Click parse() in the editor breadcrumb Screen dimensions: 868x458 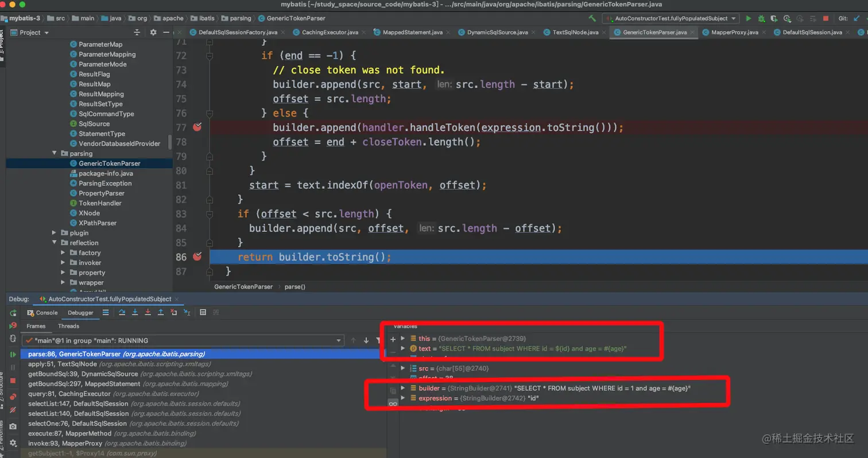(x=295, y=286)
